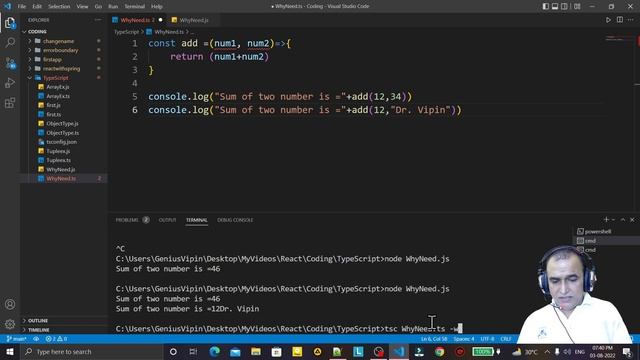Toggle secondary sidebar layout icon
The height and width of the screenshot is (360, 640).
(x=564, y=6)
